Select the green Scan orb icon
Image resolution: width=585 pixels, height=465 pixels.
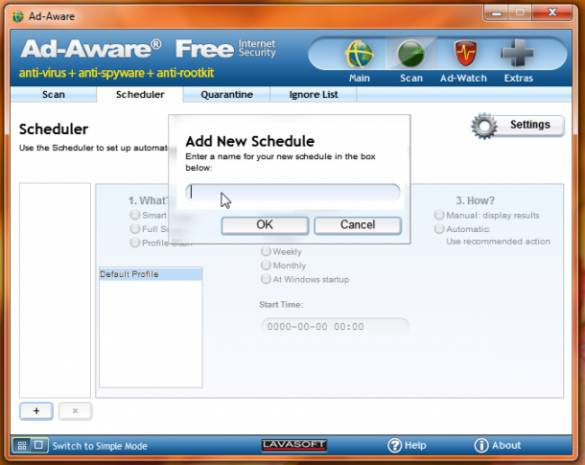point(411,54)
